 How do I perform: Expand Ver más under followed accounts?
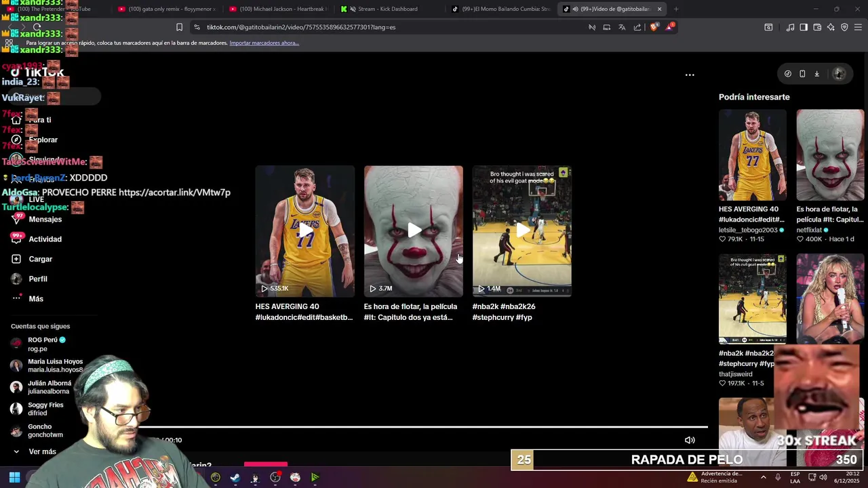42,451
